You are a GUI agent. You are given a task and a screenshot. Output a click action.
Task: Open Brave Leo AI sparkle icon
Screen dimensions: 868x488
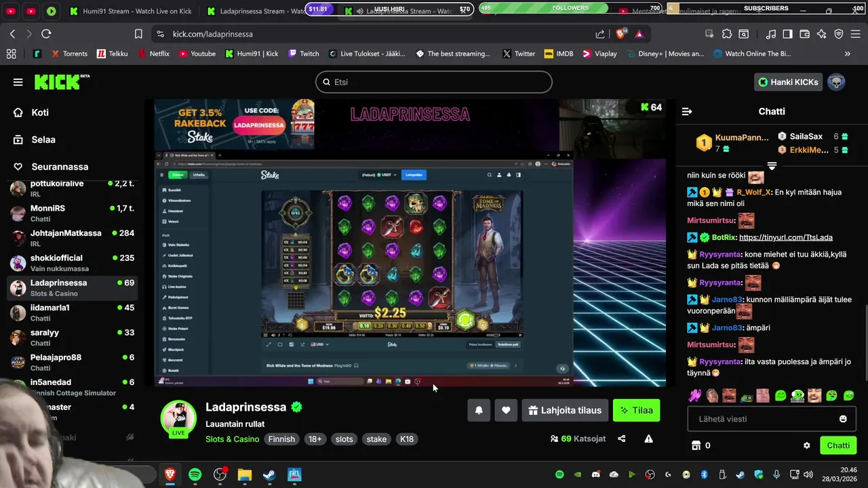coord(822,34)
